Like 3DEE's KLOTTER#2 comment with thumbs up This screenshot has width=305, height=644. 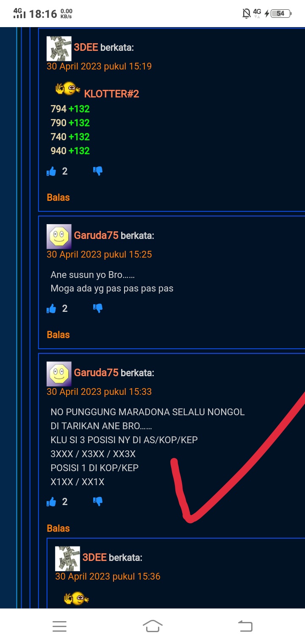(51, 171)
